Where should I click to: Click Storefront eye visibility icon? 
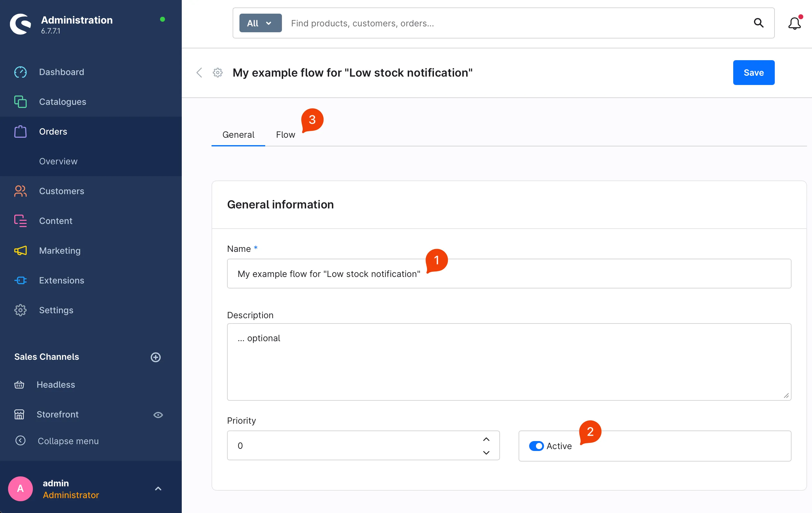click(x=158, y=414)
